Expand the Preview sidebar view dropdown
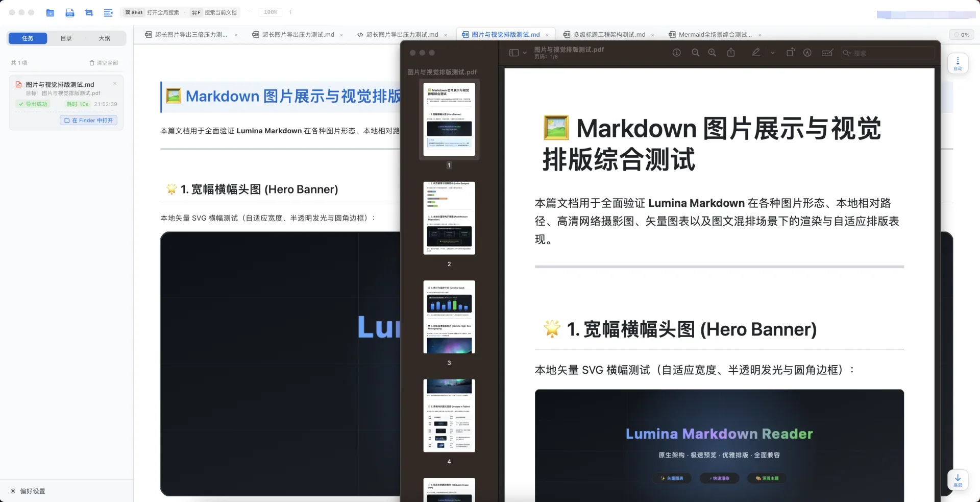 pos(525,53)
